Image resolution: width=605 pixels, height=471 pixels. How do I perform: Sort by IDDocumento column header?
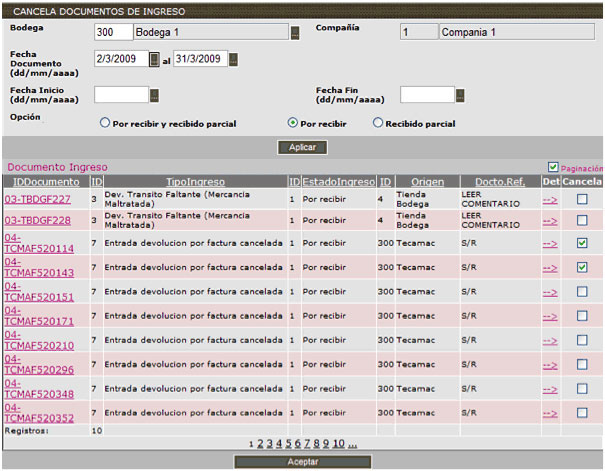[46, 182]
